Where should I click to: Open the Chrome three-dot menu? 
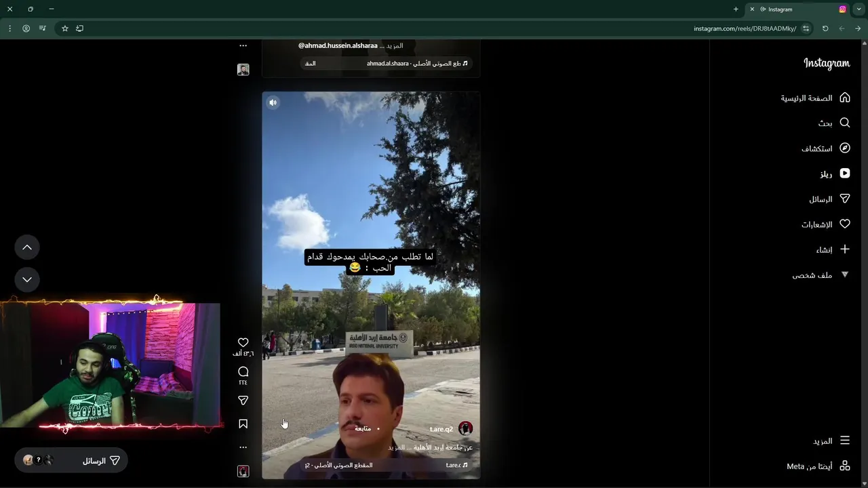(9, 28)
